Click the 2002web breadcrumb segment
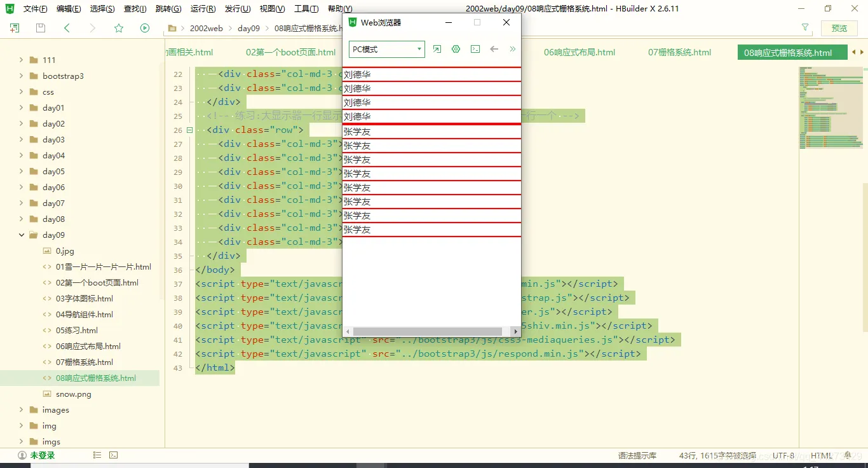 pyautogui.click(x=206, y=28)
